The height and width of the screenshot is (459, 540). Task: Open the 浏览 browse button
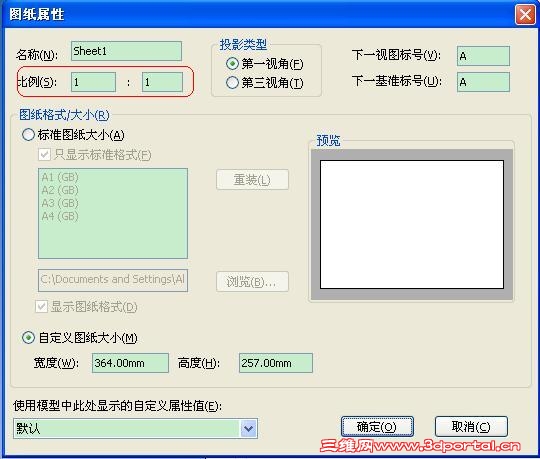252,282
